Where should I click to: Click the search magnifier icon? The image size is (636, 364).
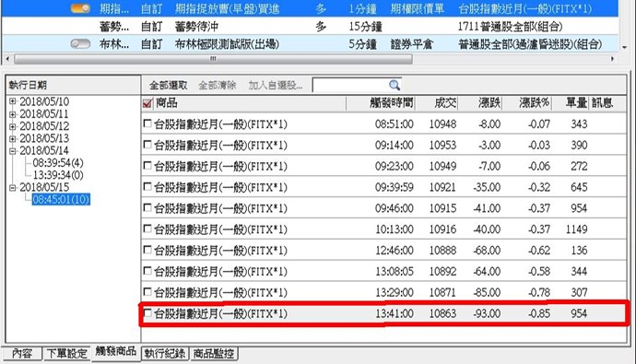395,85
